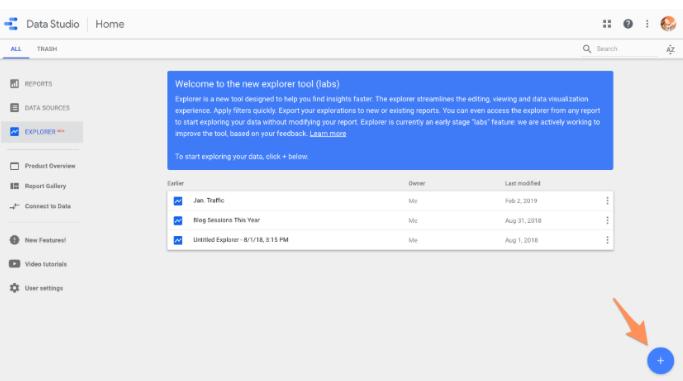The width and height of the screenshot is (683, 381).
Task: Click the Aug 31, 2018 date
Action: (x=523, y=220)
